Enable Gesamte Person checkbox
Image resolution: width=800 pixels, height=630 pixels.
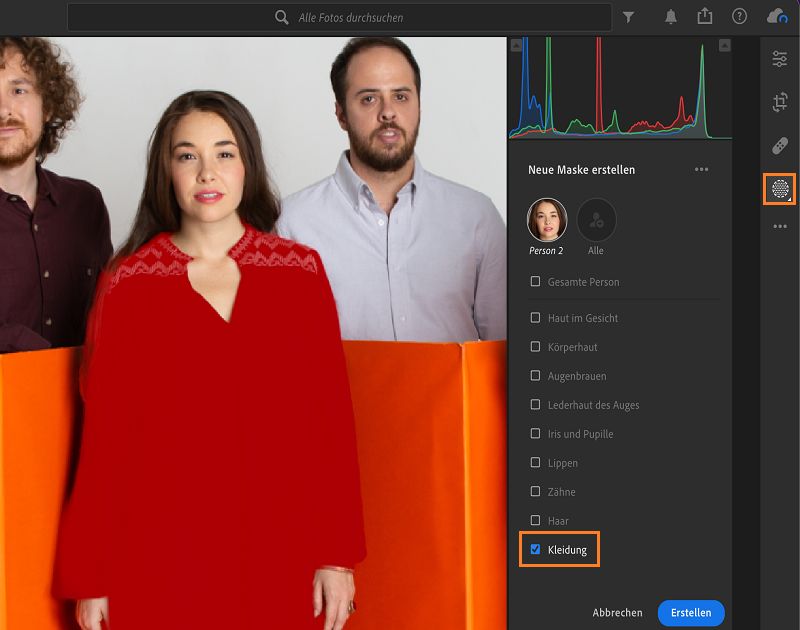click(x=535, y=282)
